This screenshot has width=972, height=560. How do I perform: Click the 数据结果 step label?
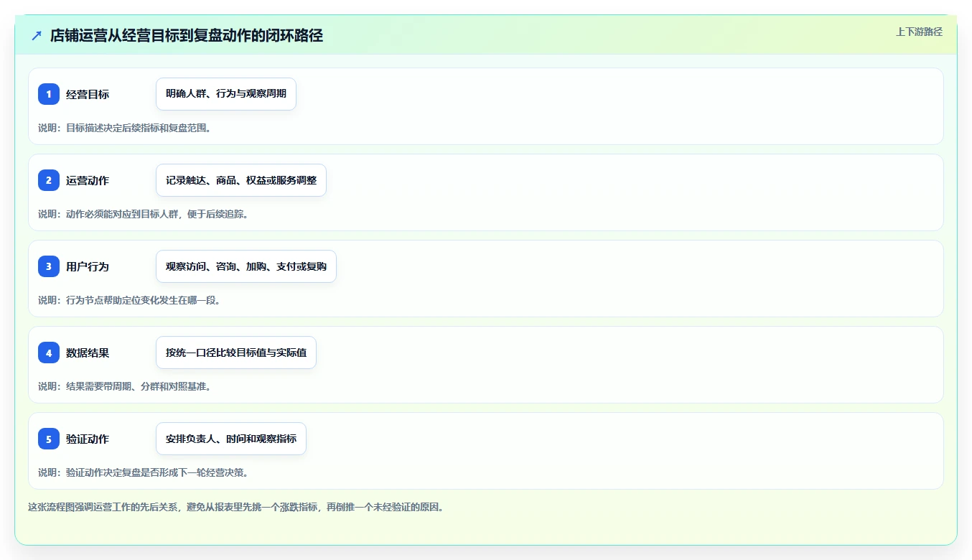pyautogui.click(x=88, y=353)
